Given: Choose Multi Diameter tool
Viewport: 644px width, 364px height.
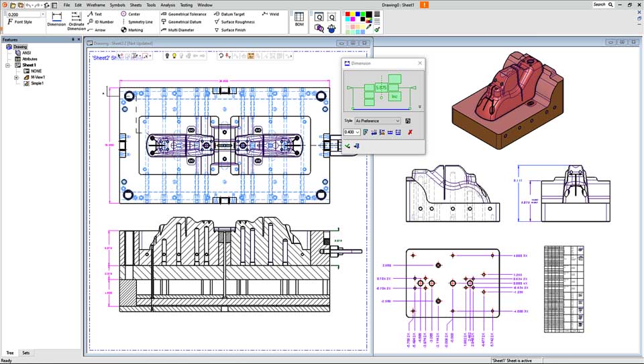Looking at the screenshot, I should click(x=177, y=30).
